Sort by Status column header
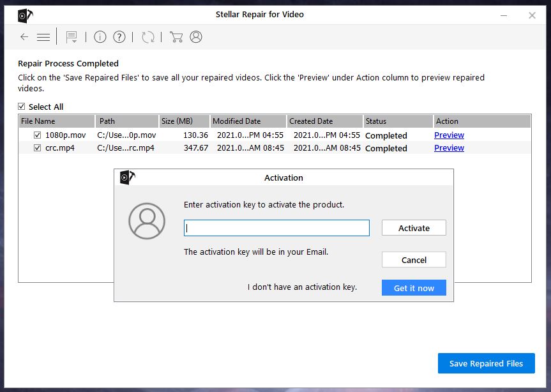This screenshot has width=551, height=392. coord(398,121)
